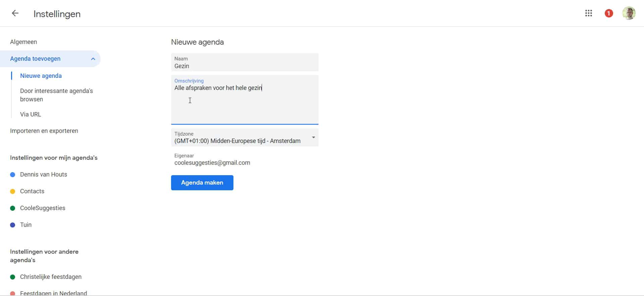Click the Nieuwe agenda heading
The width and height of the screenshot is (644, 298).
point(197,42)
